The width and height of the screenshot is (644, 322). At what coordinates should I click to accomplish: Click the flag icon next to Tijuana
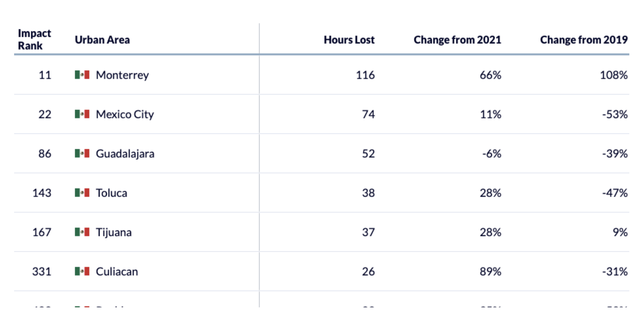coord(82,232)
